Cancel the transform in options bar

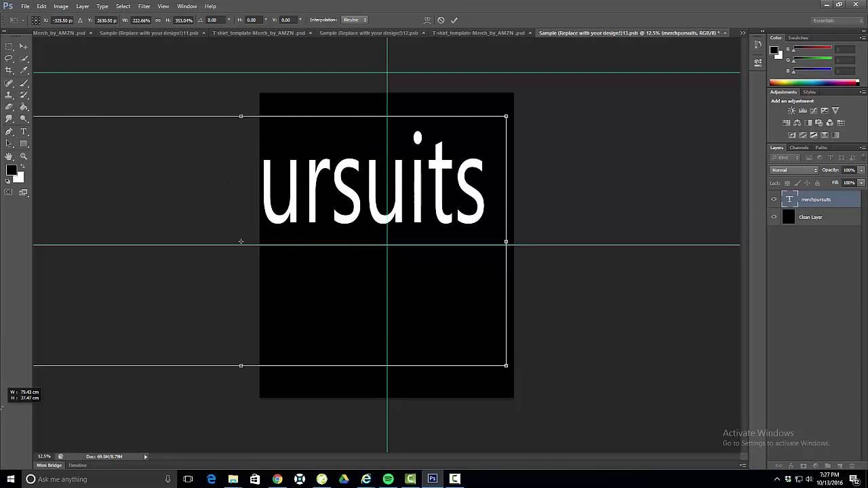click(x=441, y=20)
